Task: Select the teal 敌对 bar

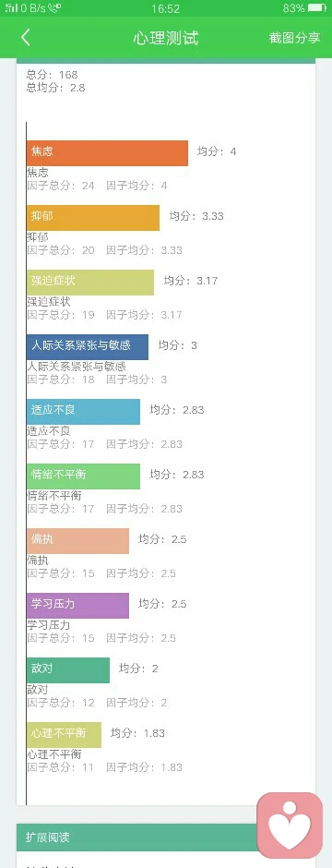Action: click(x=68, y=670)
